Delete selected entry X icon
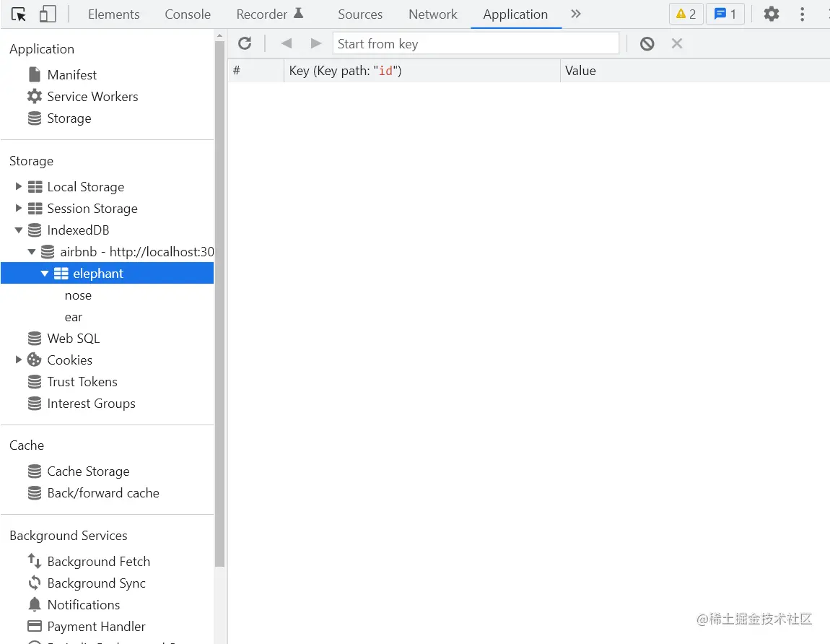Screen dimensions: 830x644 pos(676,43)
